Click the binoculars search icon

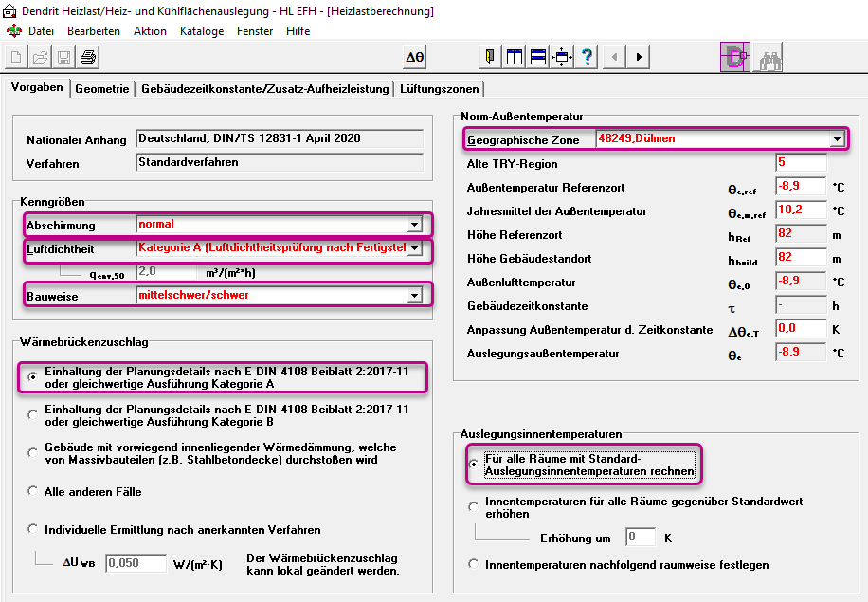click(x=769, y=58)
